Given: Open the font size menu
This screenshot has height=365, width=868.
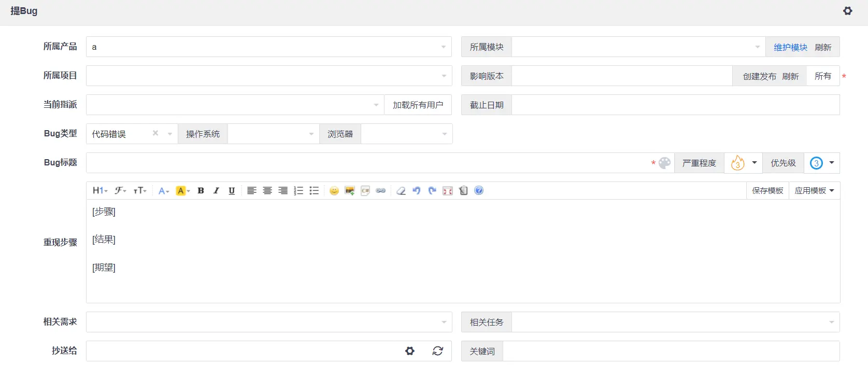Looking at the screenshot, I should tap(140, 191).
